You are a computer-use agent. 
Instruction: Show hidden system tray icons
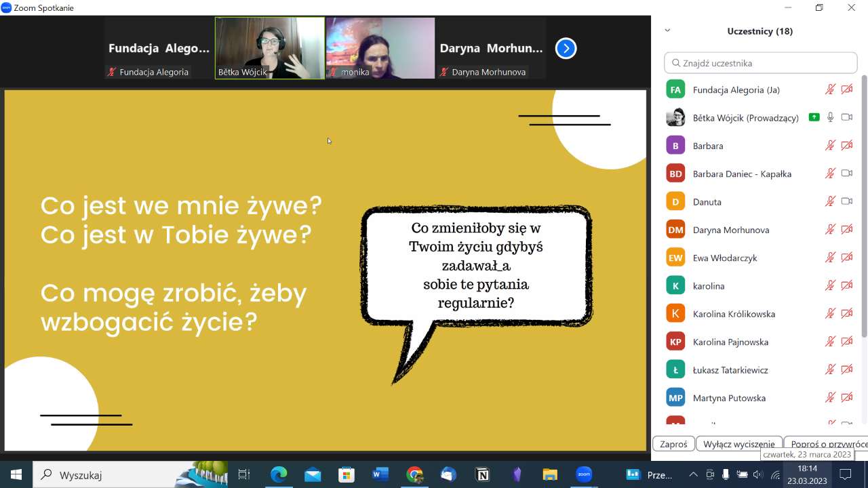coord(693,474)
